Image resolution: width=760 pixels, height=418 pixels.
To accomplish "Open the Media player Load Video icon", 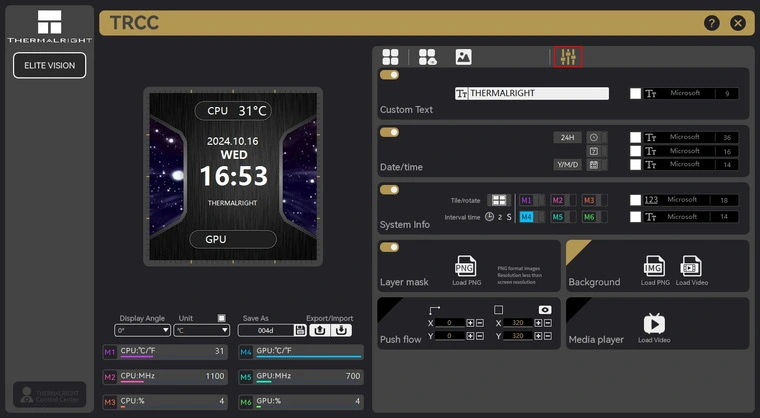I will click(654, 323).
